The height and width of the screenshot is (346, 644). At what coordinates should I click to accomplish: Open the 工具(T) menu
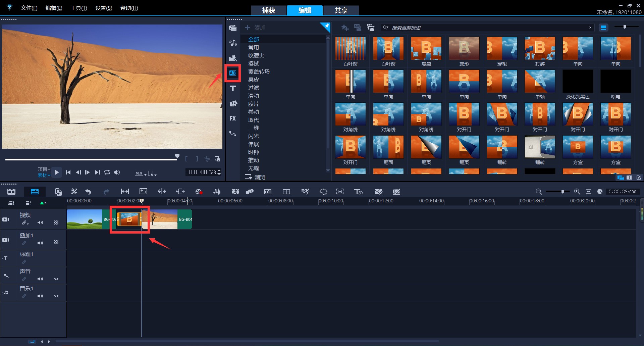pyautogui.click(x=79, y=8)
